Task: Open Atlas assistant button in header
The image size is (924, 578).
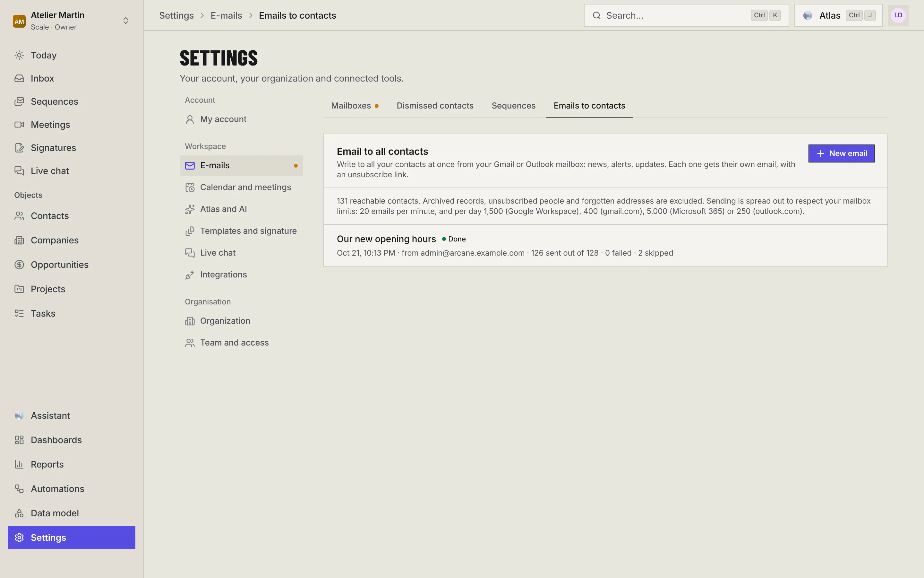Action: (x=838, y=15)
